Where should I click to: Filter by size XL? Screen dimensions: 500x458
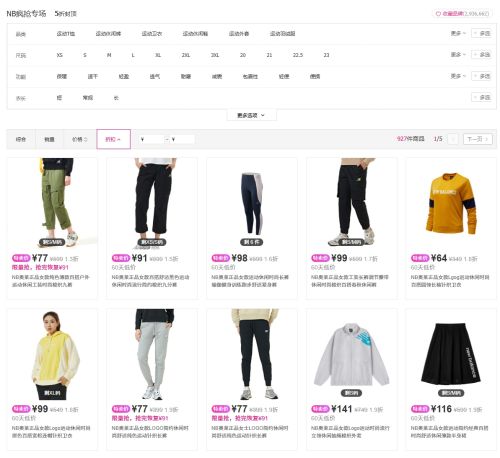click(x=158, y=55)
